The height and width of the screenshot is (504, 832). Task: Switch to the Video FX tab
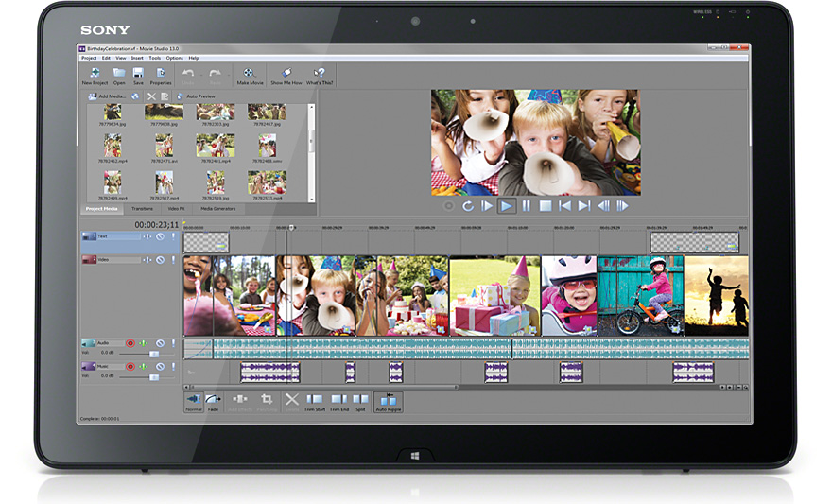click(176, 209)
